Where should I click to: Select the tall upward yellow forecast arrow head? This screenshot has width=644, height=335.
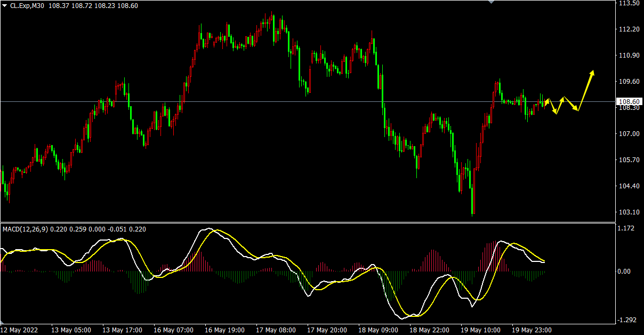point(592,74)
